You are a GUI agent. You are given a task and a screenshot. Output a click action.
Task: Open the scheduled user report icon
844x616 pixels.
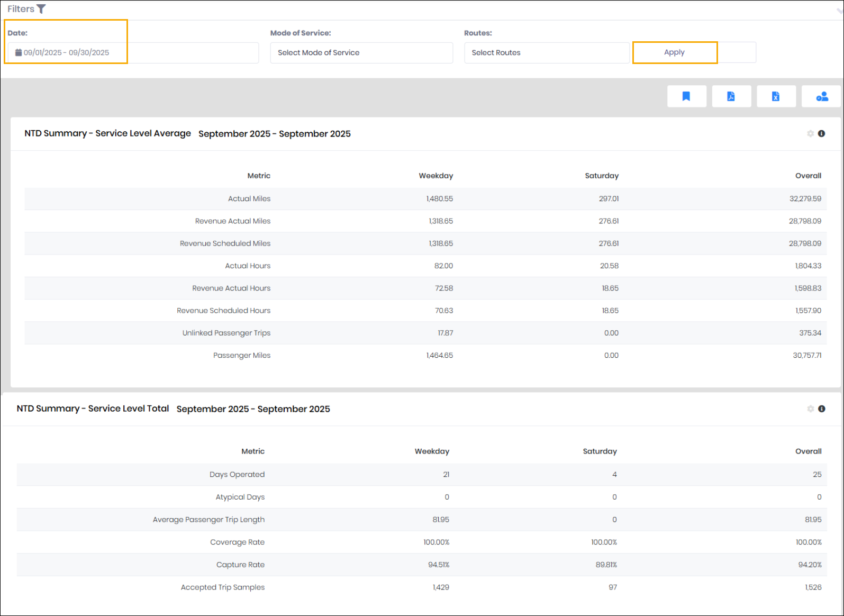coord(821,96)
